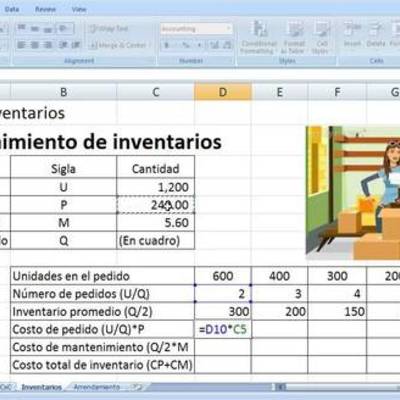This screenshot has width=400, height=400.
Task: Select 'Costo de pedido (U/Q)*P' label
Action: [x=102, y=329]
